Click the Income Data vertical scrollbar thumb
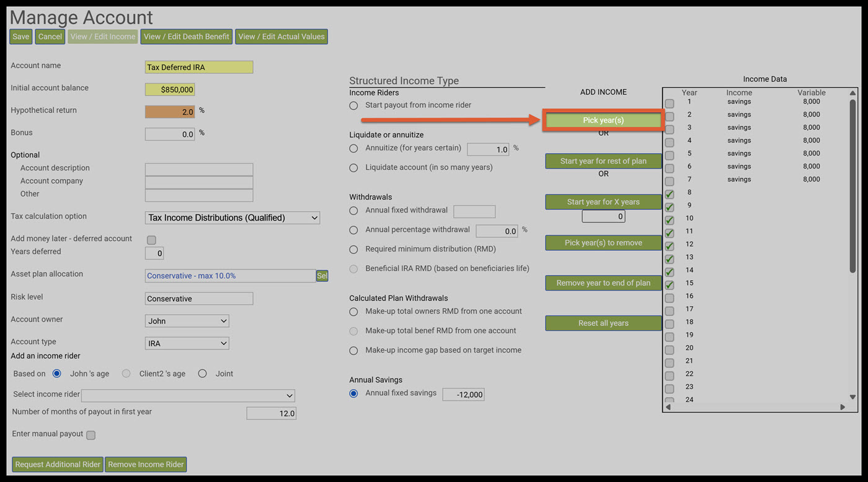 click(x=852, y=186)
